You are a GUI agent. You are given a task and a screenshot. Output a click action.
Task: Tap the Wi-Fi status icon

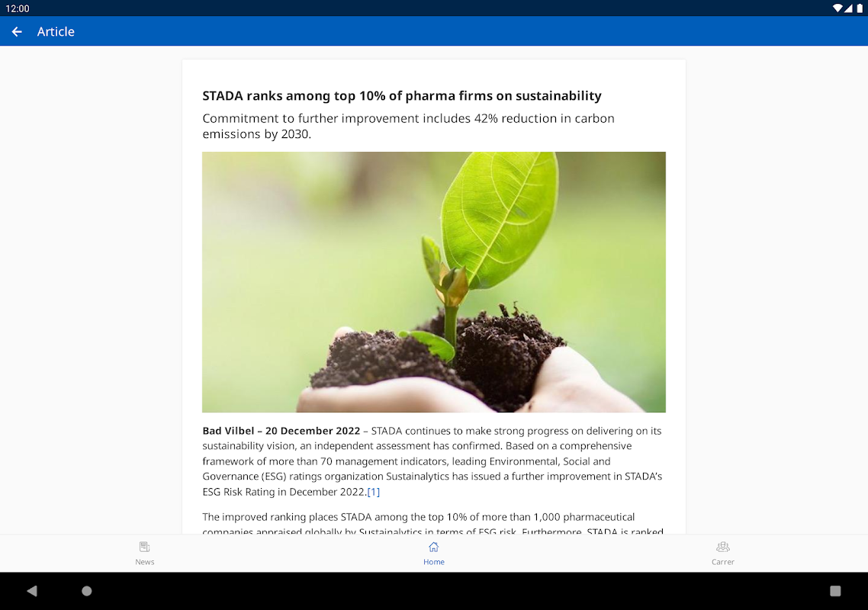(x=837, y=8)
